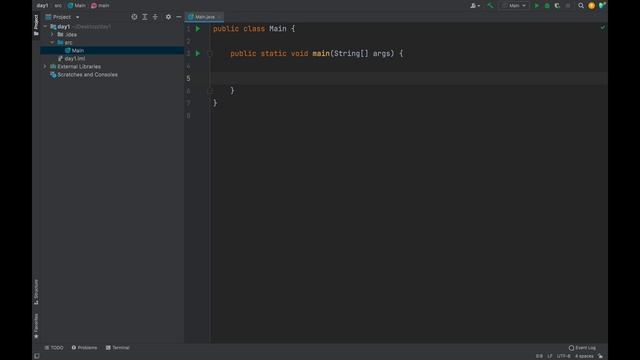This screenshot has height=360, width=640.
Task: Hide the Project tool window with minus icon
Action: pyautogui.click(x=178, y=17)
